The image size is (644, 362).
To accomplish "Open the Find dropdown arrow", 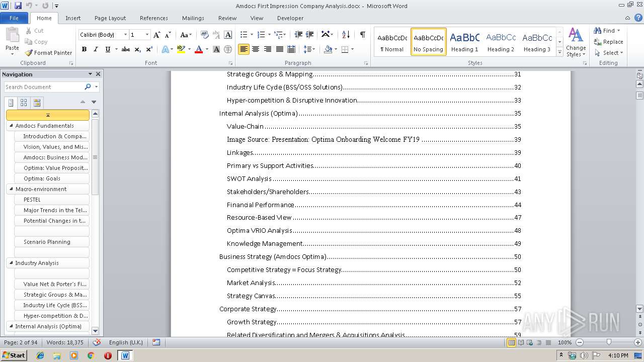I will 618,31.
